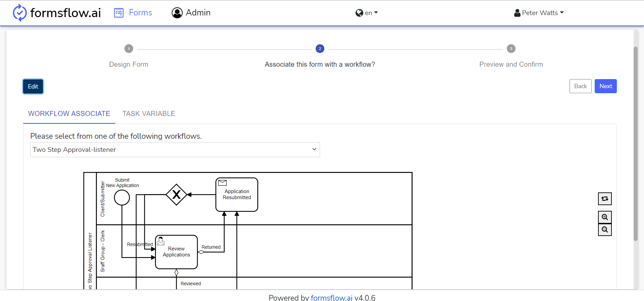The width and height of the screenshot is (644, 301).
Task: Click the Edit button
Action: (33, 86)
